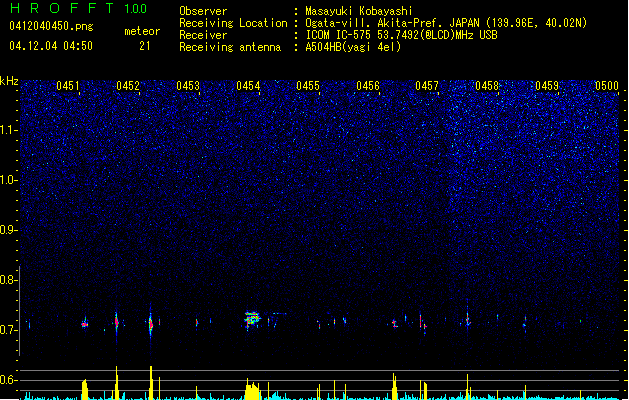Image resolution: width=629 pixels, height=400 pixels.
Task: Click the 1.0 kHz axis label
Action: coord(8,180)
